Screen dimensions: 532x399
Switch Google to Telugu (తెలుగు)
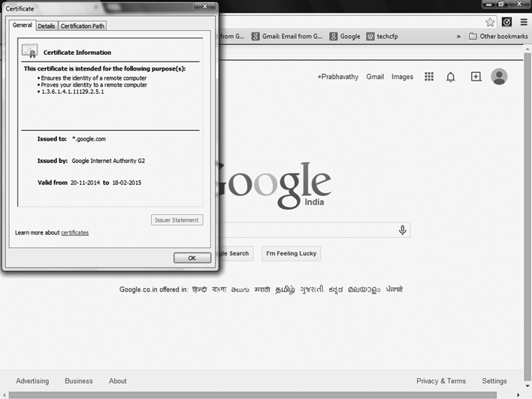pyautogui.click(x=240, y=290)
